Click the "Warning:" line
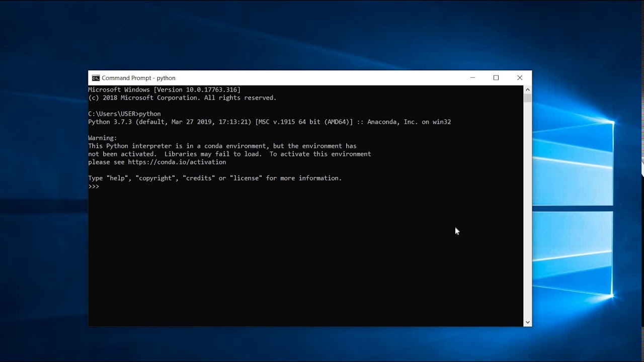Screen dimensions: 644x362 [103, 138]
